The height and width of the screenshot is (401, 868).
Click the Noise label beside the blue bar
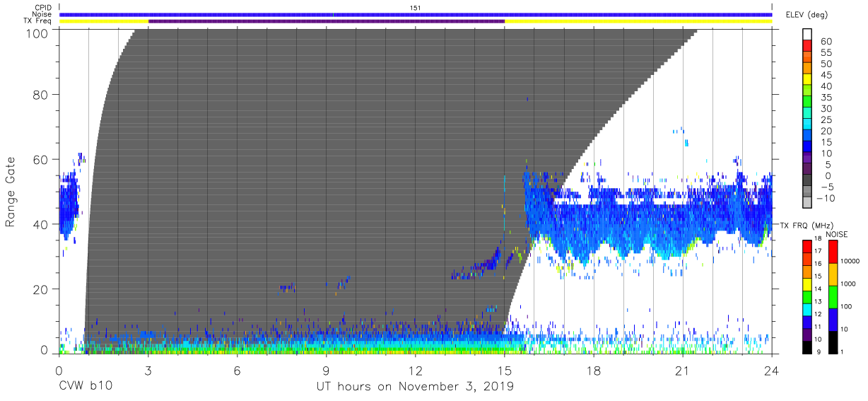point(42,14)
